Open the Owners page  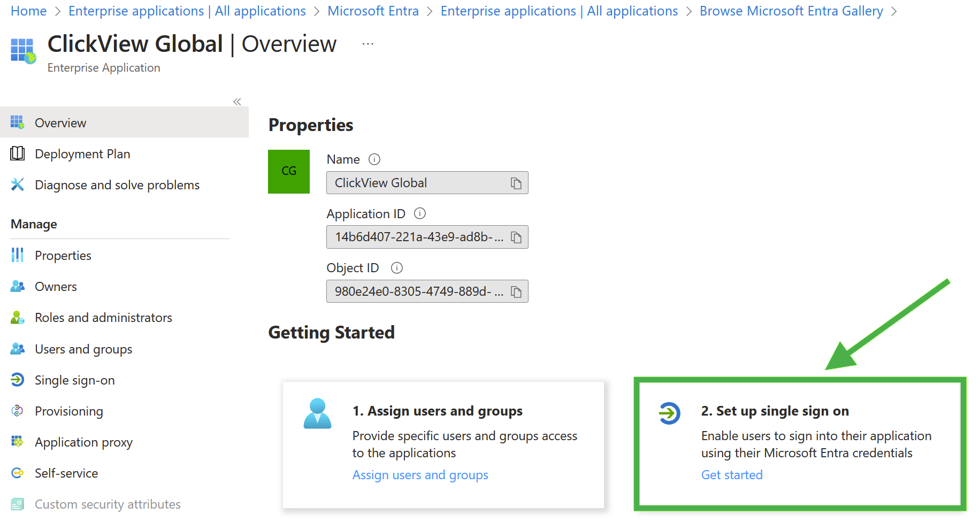tap(124, 286)
